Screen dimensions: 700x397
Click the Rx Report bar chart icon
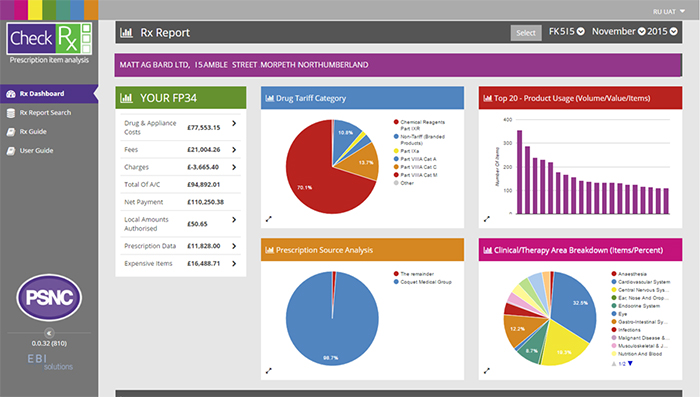[126, 33]
